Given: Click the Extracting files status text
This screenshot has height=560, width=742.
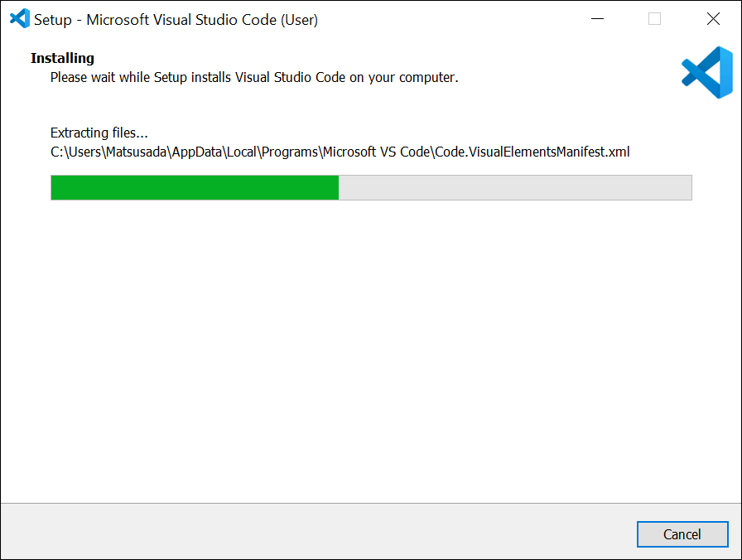Looking at the screenshot, I should tap(99, 133).
